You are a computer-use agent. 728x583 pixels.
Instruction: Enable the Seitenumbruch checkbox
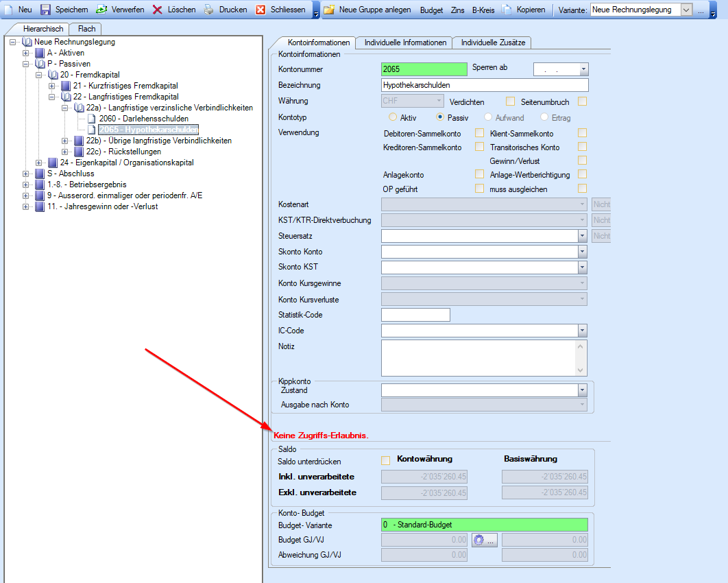[x=582, y=102]
